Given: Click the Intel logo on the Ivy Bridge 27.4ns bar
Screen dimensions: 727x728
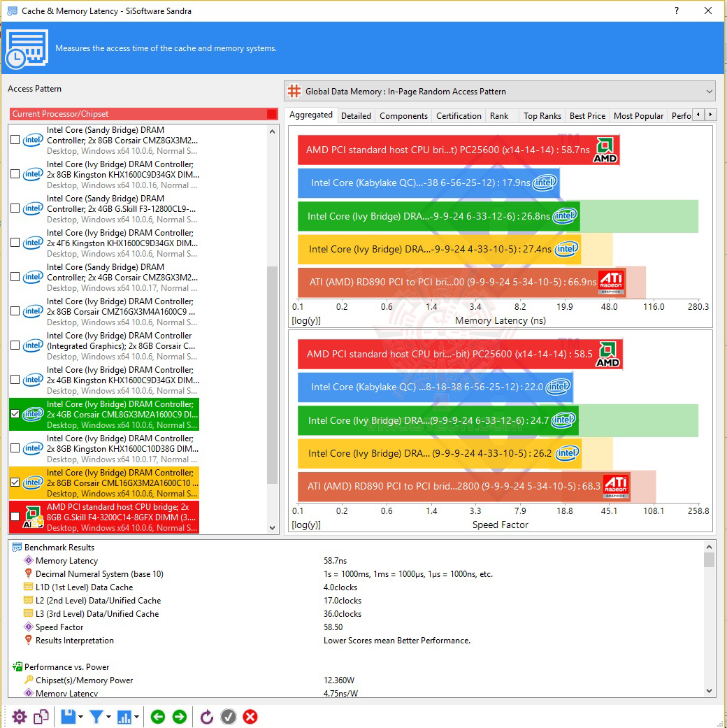Looking at the screenshot, I should [x=566, y=249].
